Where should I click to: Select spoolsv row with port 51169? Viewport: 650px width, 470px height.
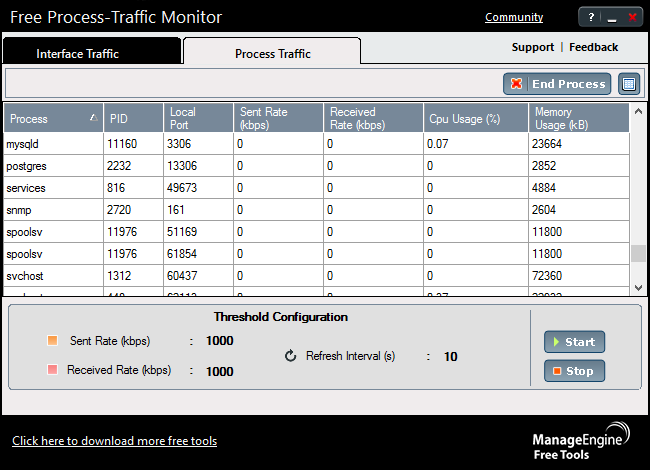[316, 232]
